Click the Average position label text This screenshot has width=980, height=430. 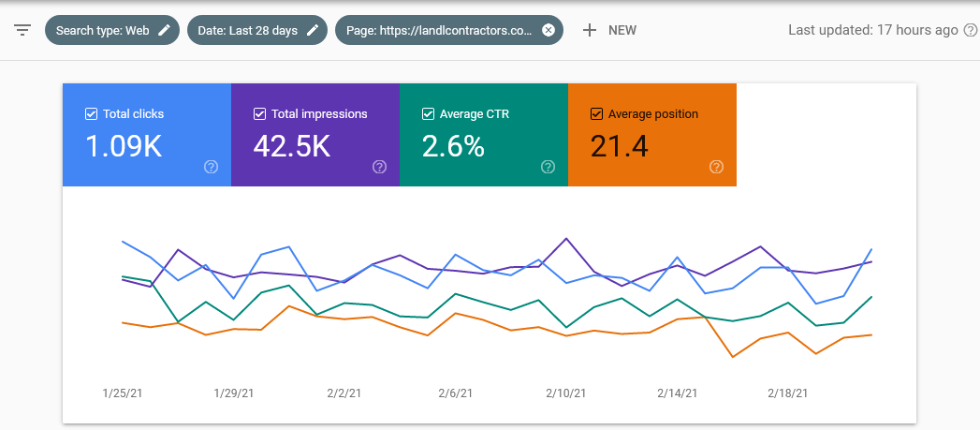pyautogui.click(x=653, y=114)
